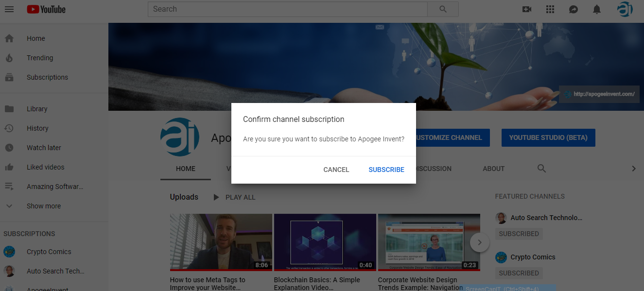
Task: Click the Apogee Invent channel avatar
Action: (180, 137)
